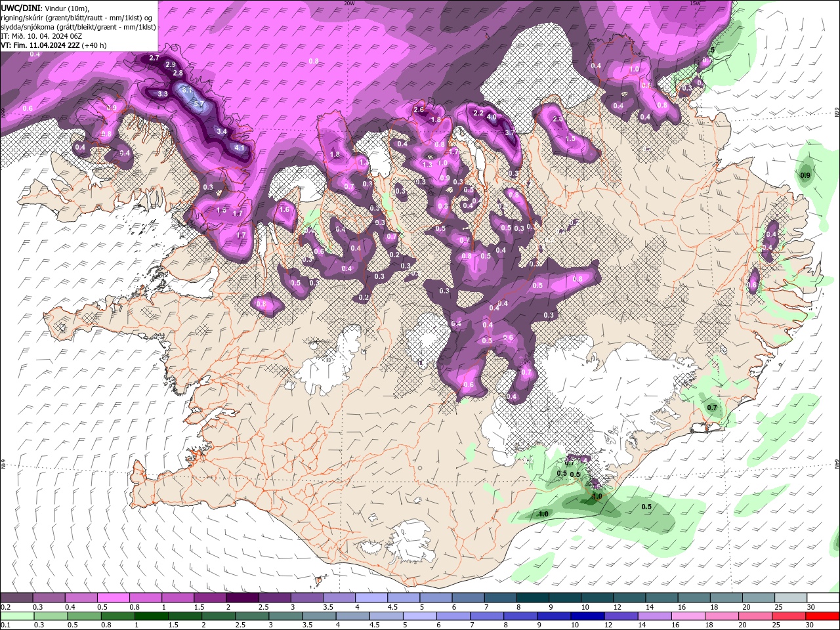Click the pale gray snow swatch labeled 25
Screen dimensions: 840x630
pos(790,598)
